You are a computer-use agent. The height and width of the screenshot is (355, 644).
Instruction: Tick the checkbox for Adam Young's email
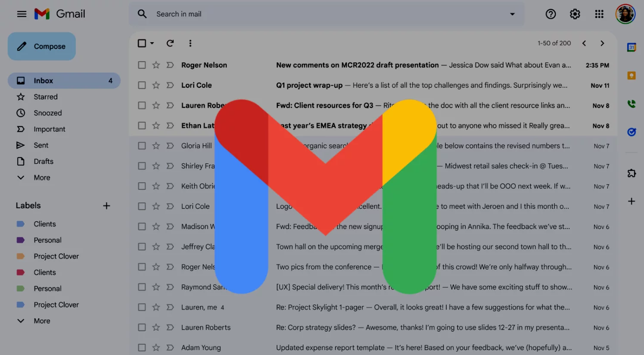(142, 347)
